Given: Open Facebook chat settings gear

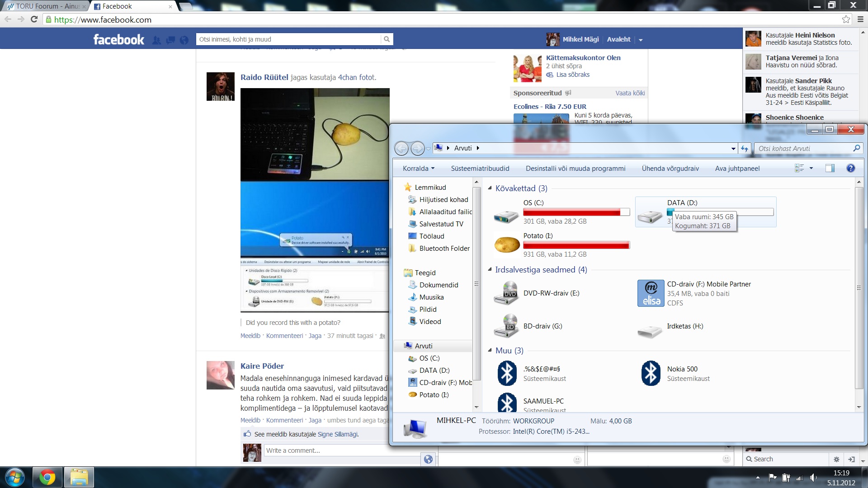Looking at the screenshot, I should pos(836,459).
